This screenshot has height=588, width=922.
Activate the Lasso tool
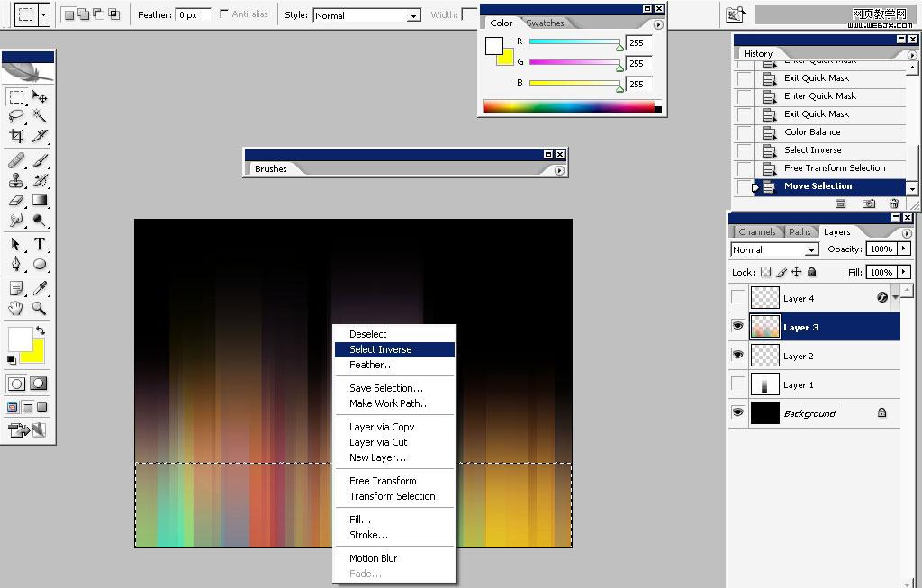click(x=16, y=116)
